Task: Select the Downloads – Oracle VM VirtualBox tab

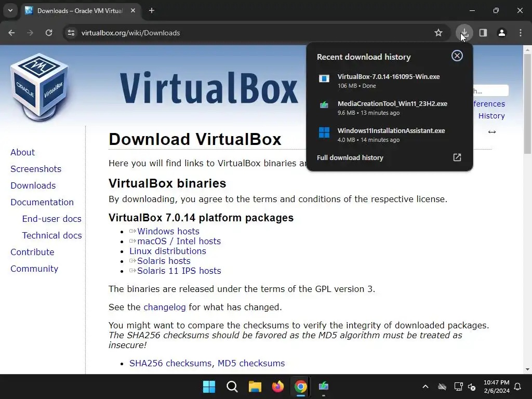Action: pyautogui.click(x=81, y=10)
